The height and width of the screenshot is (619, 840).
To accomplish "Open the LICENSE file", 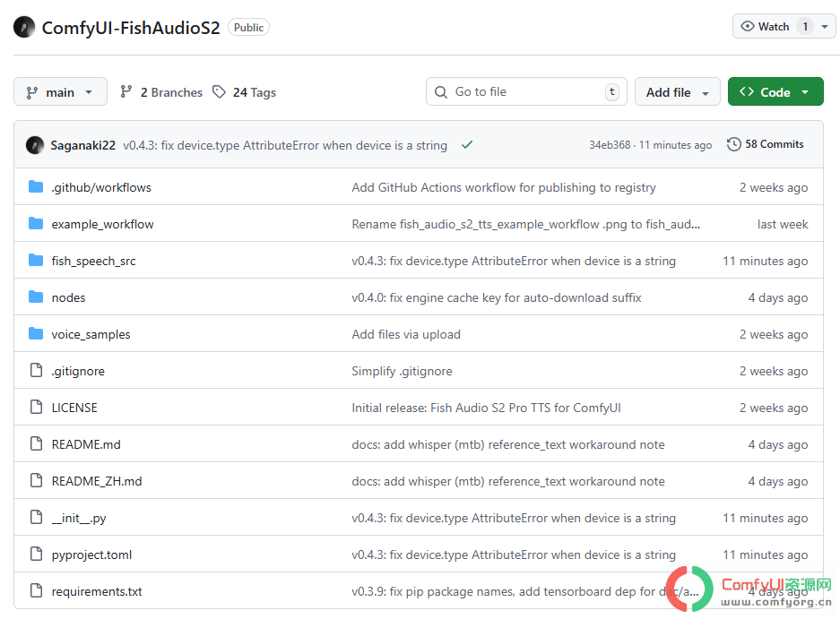I will (74, 408).
